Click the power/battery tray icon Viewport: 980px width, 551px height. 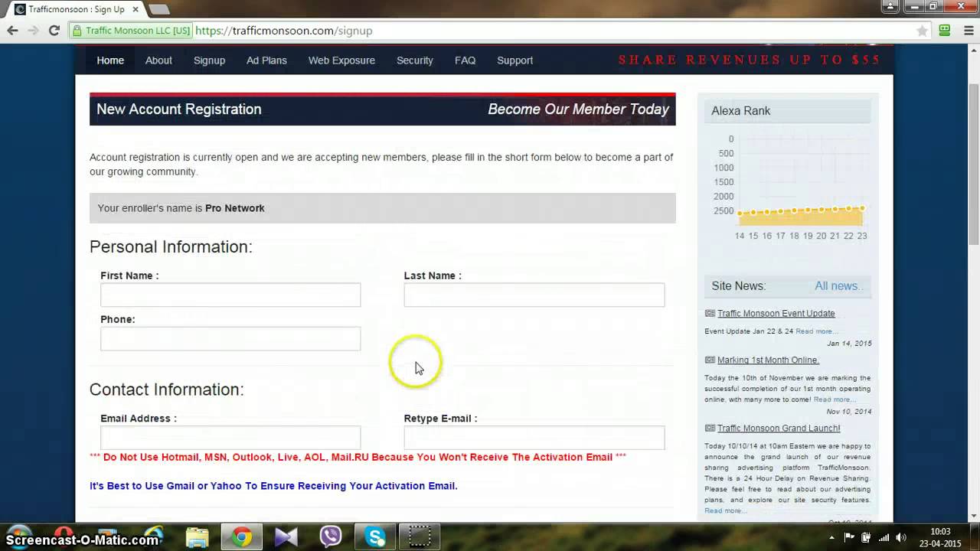click(866, 538)
